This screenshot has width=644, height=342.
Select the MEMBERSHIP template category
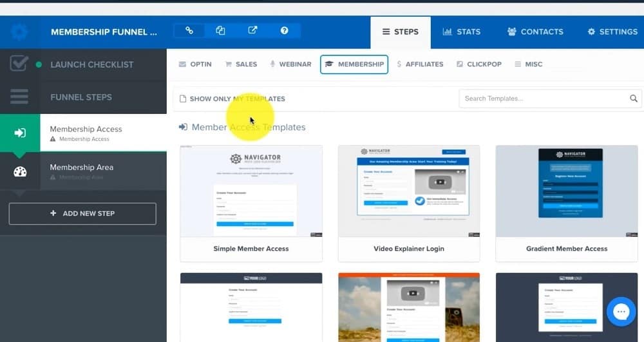click(354, 64)
